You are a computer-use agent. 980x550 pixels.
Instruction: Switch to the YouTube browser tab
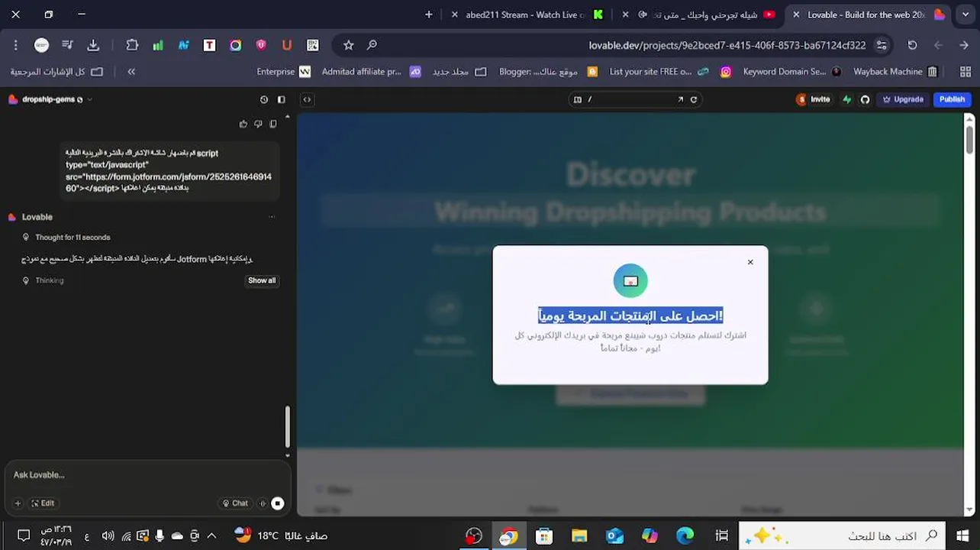coord(699,15)
